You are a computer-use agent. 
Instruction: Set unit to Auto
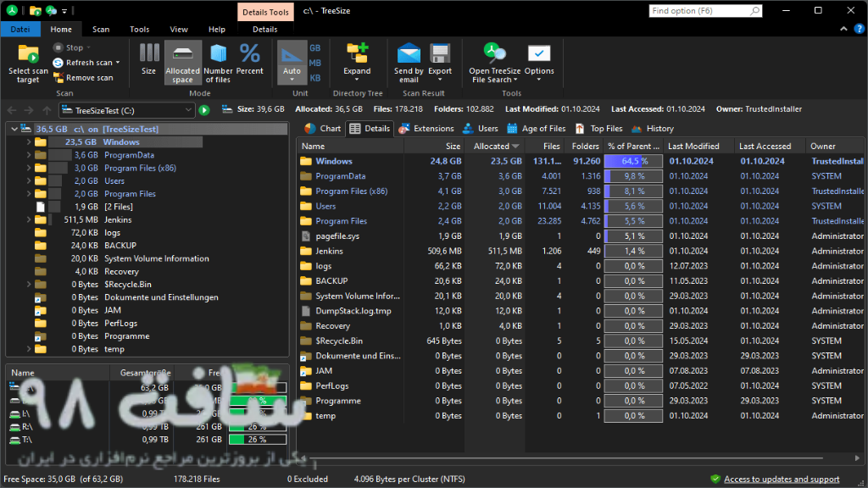[x=292, y=62]
